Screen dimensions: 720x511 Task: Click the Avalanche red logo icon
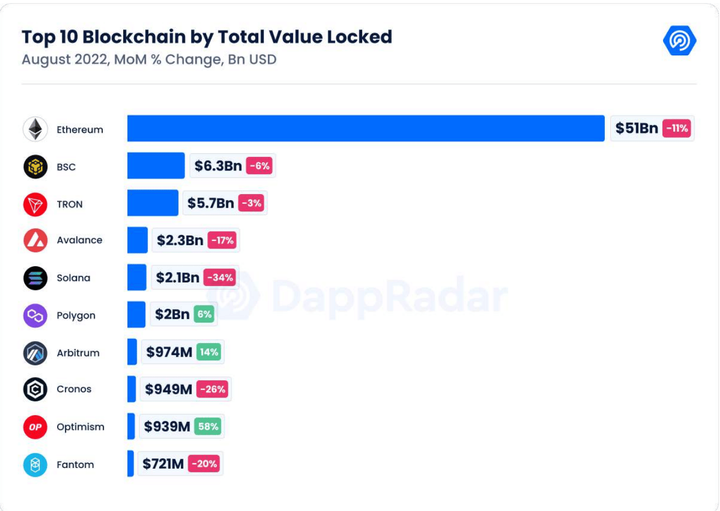click(x=35, y=240)
